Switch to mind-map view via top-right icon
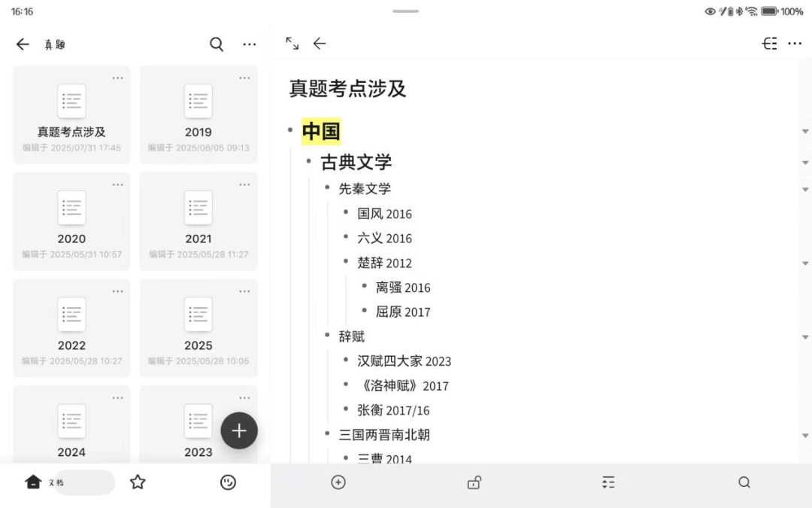The image size is (812, 508). [769, 44]
